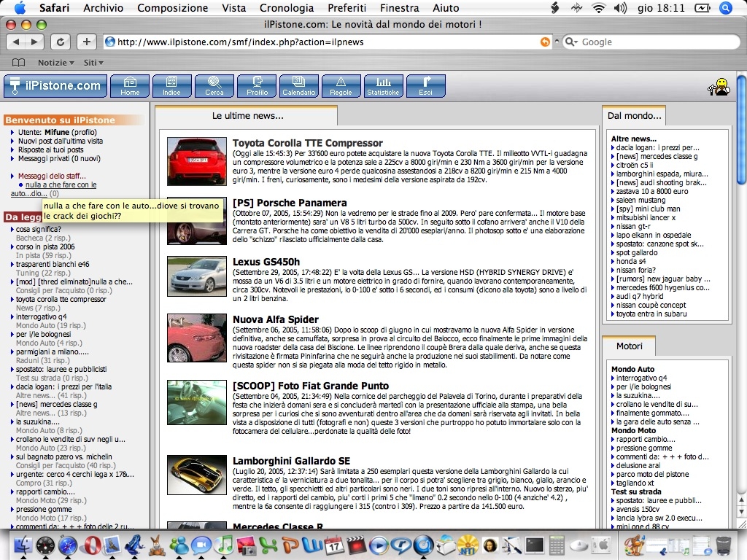Add a bookmark with the plus button
747x560 pixels.
coord(86,42)
